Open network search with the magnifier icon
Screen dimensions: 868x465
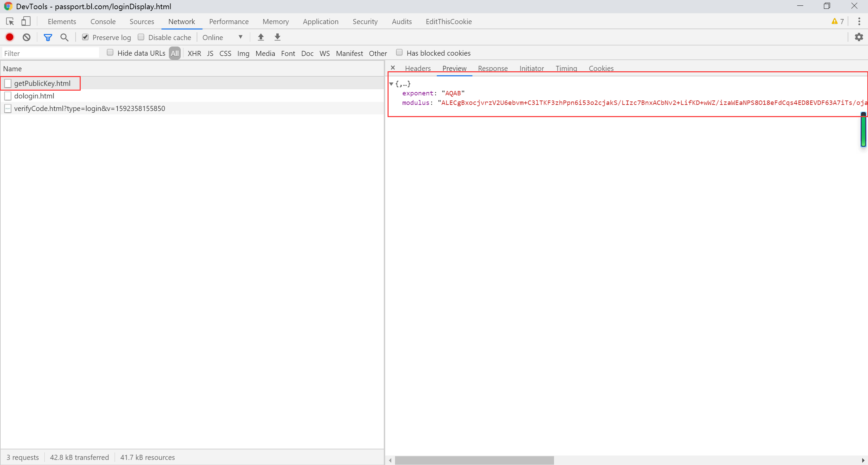tap(64, 37)
